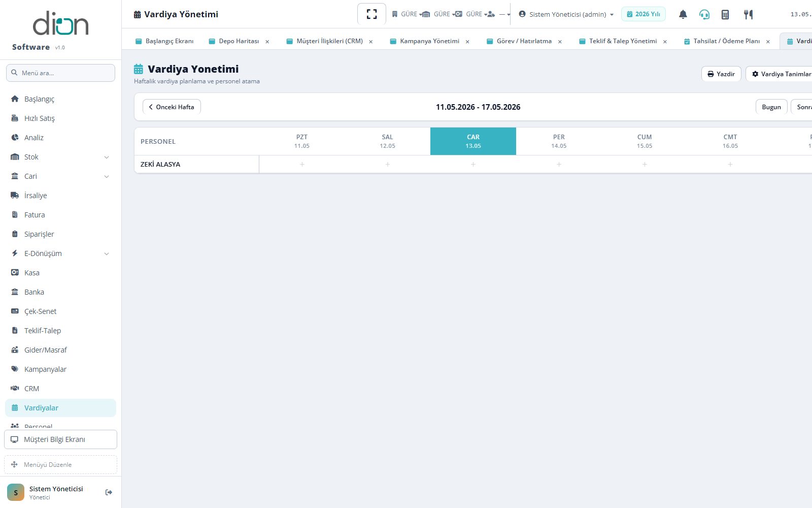
Task: Click the CAR 13.05 highlighted day header
Action: 473,141
